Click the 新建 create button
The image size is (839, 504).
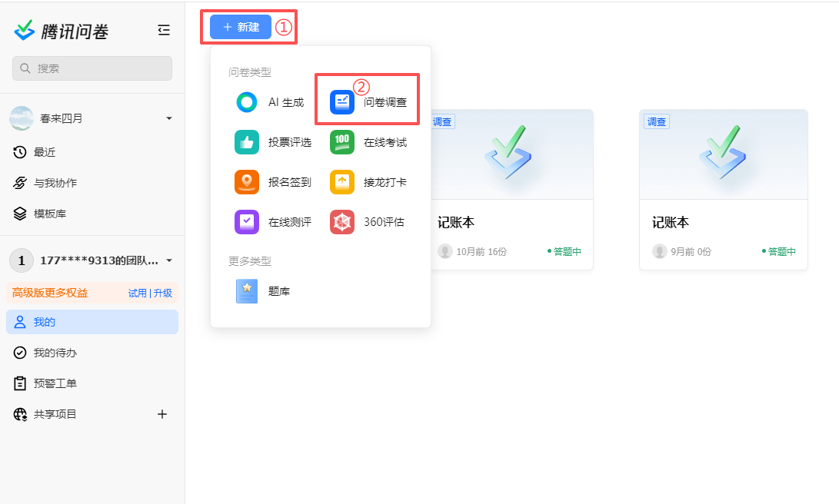241,27
